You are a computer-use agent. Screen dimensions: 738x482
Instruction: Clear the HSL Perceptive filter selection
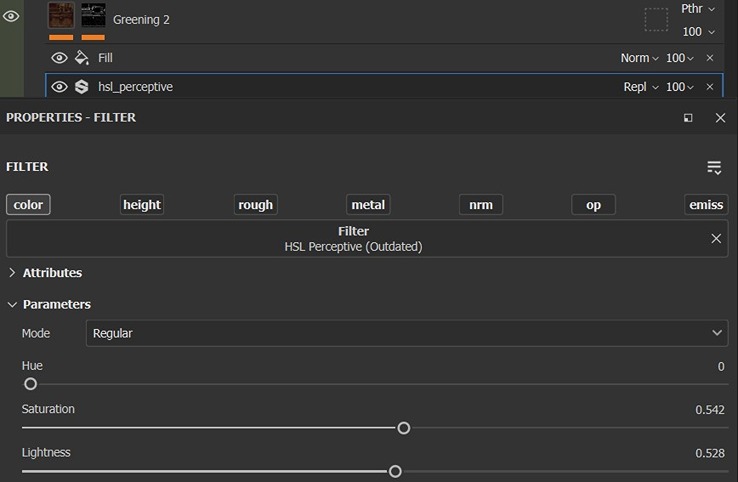tap(716, 239)
